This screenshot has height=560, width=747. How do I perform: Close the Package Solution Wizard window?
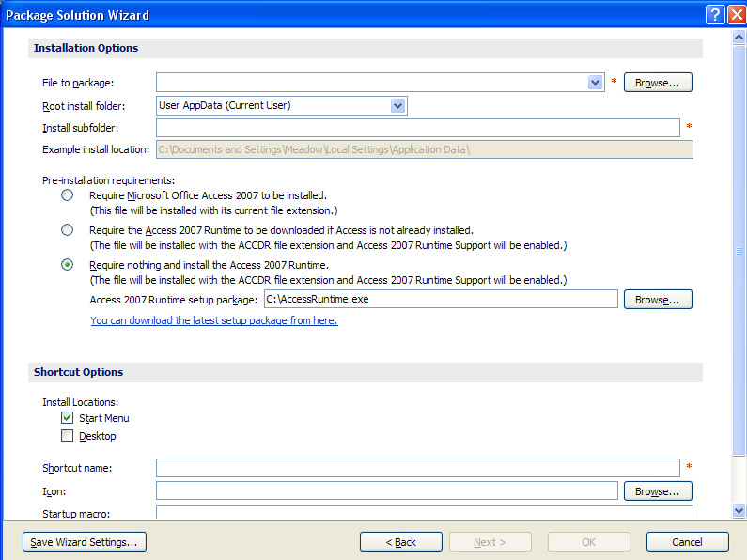tap(737, 15)
